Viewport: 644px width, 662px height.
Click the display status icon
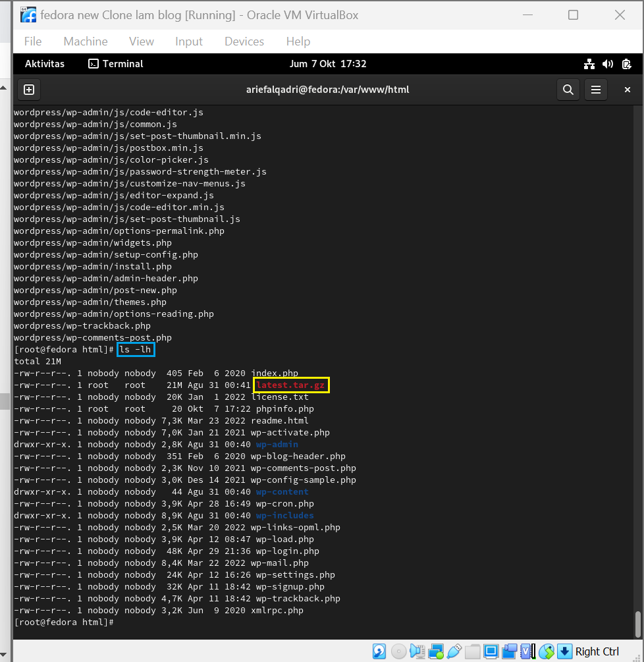click(491, 651)
